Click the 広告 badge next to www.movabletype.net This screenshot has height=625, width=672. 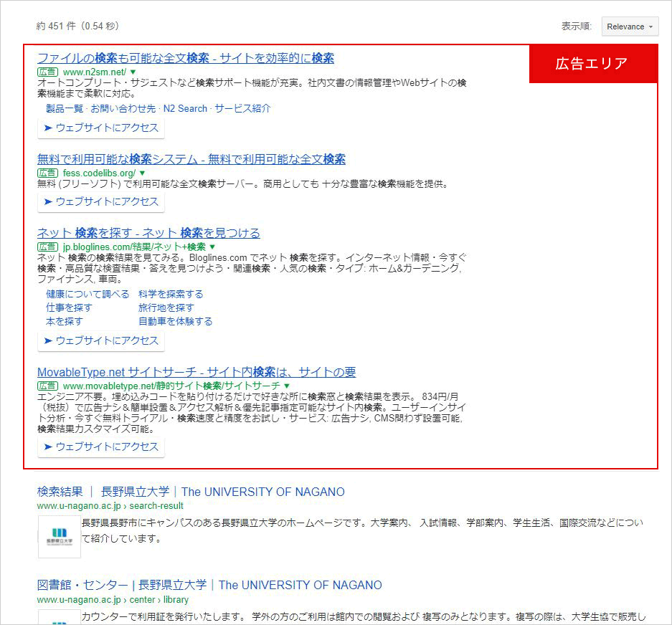pos(47,386)
